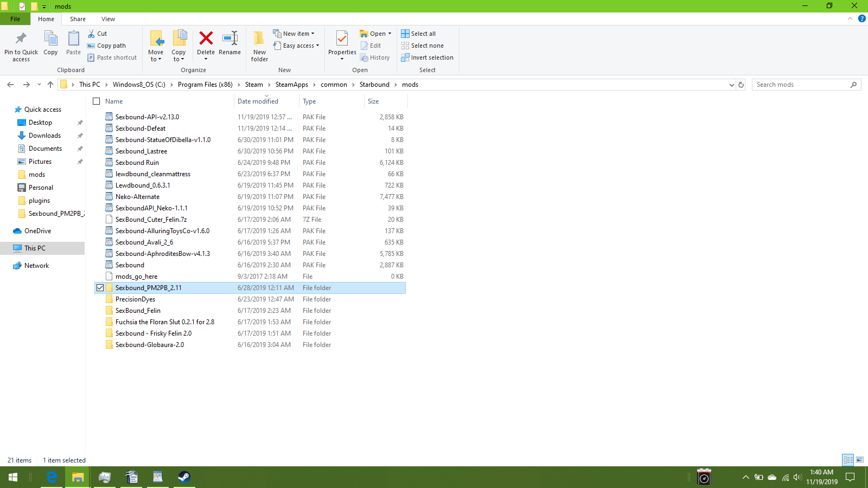Select This PC in the navigation pane
This screenshot has width=868, height=488.
tap(42, 248)
